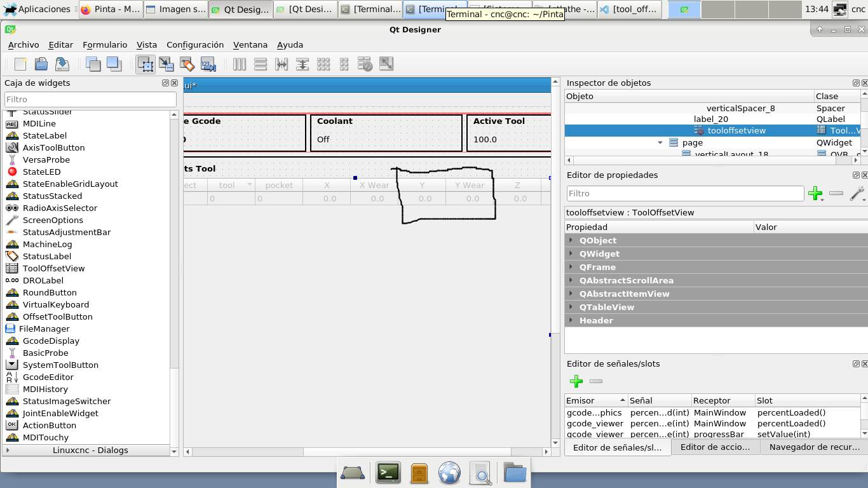Click the Adjust size toolbar icon

point(386,64)
